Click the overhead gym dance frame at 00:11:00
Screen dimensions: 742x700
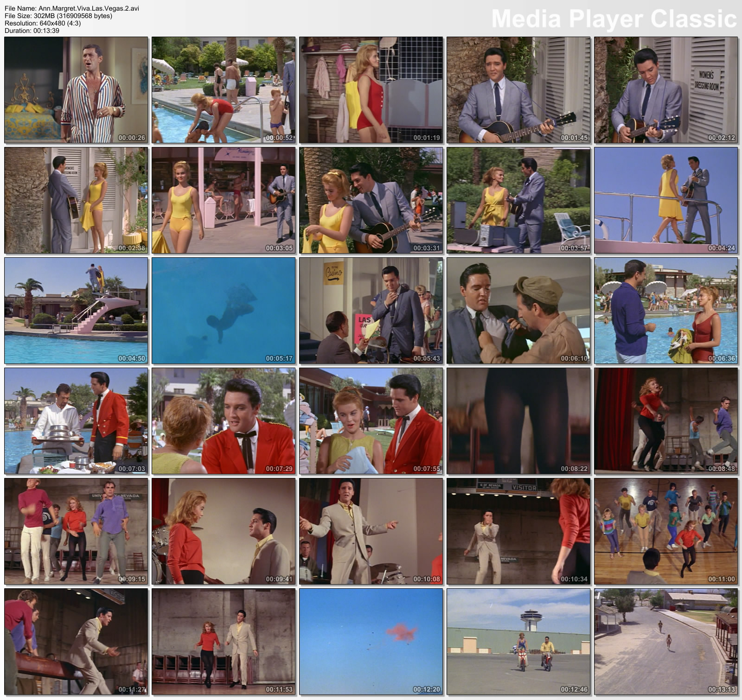pyautogui.click(x=666, y=531)
